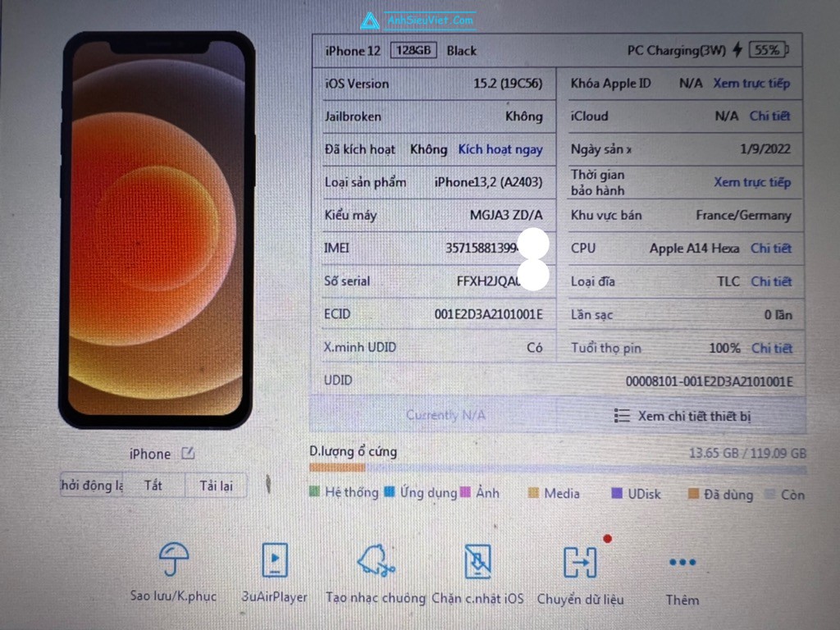The width and height of the screenshot is (840, 630).
Task: Open the Thêm three-dots icon
Action: point(682,563)
